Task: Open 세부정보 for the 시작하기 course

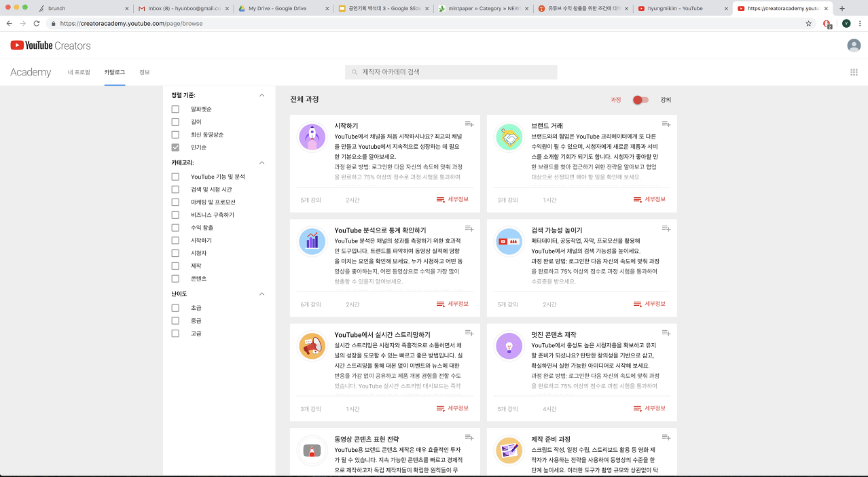Action: (x=454, y=198)
